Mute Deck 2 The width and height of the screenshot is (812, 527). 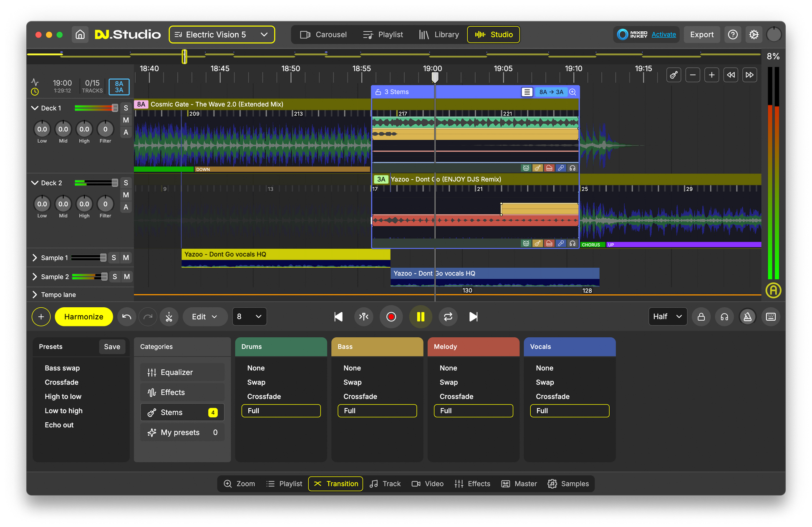click(x=126, y=195)
